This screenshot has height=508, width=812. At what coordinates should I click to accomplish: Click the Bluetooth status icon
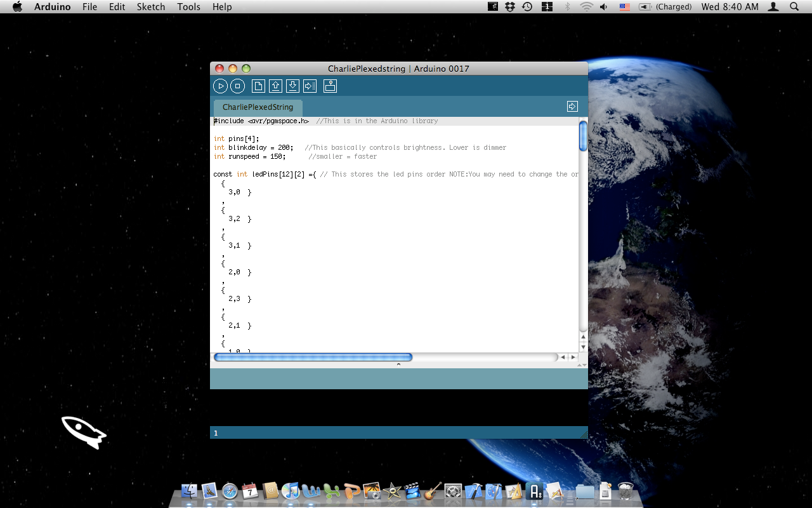568,7
